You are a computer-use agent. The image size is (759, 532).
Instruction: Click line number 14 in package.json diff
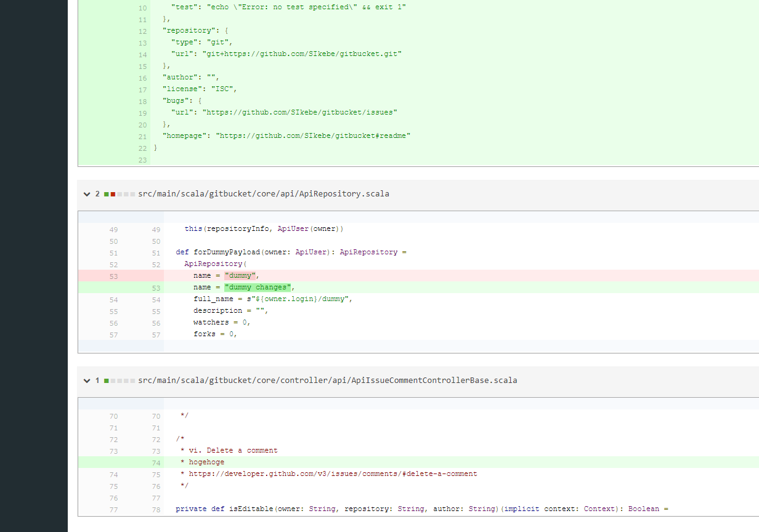click(x=143, y=54)
